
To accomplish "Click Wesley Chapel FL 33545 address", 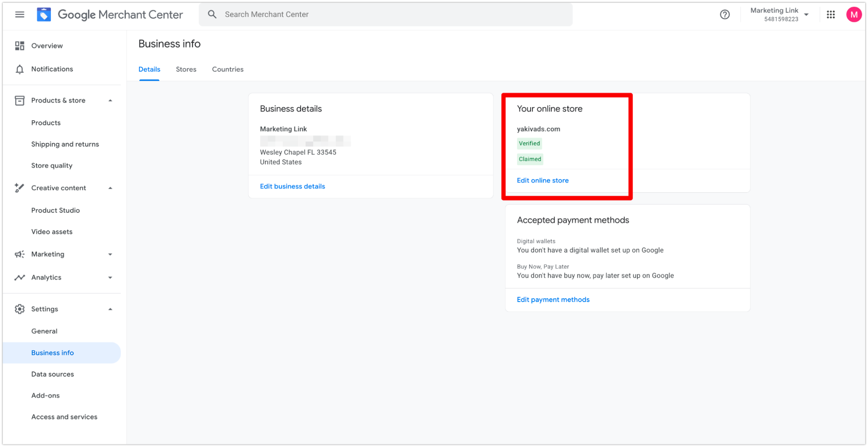I will pyautogui.click(x=298, y=152).
